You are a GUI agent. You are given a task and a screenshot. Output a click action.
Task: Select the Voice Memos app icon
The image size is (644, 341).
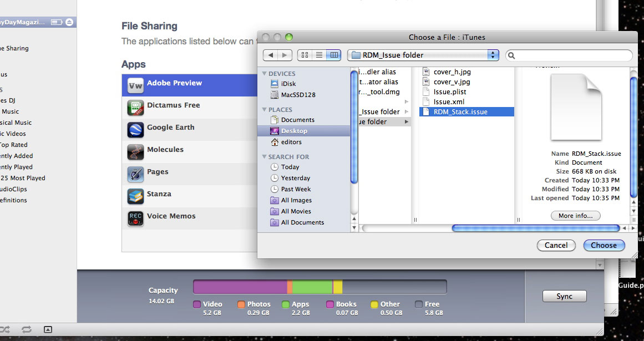click(135, 218)
